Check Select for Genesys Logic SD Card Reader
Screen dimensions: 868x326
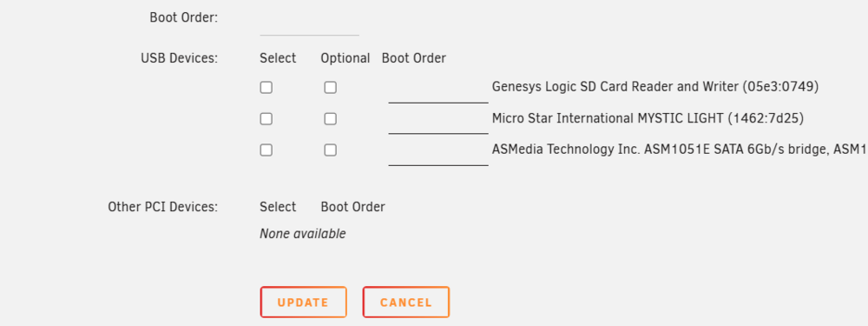[x=266, y=88]
